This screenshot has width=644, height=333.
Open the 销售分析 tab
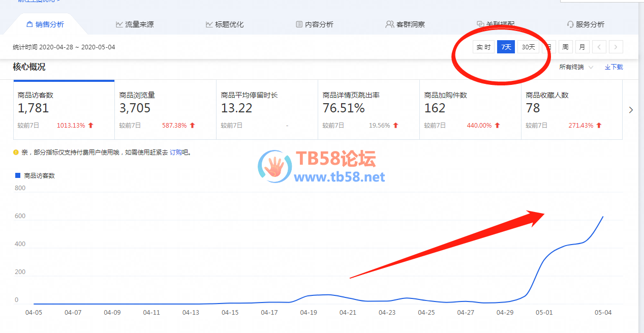(45, 24)
